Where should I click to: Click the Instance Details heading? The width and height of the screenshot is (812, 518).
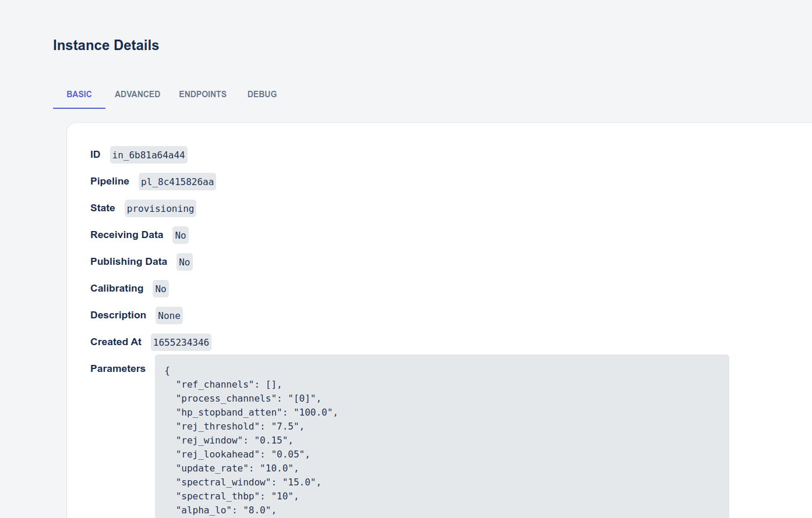point(106,45)
